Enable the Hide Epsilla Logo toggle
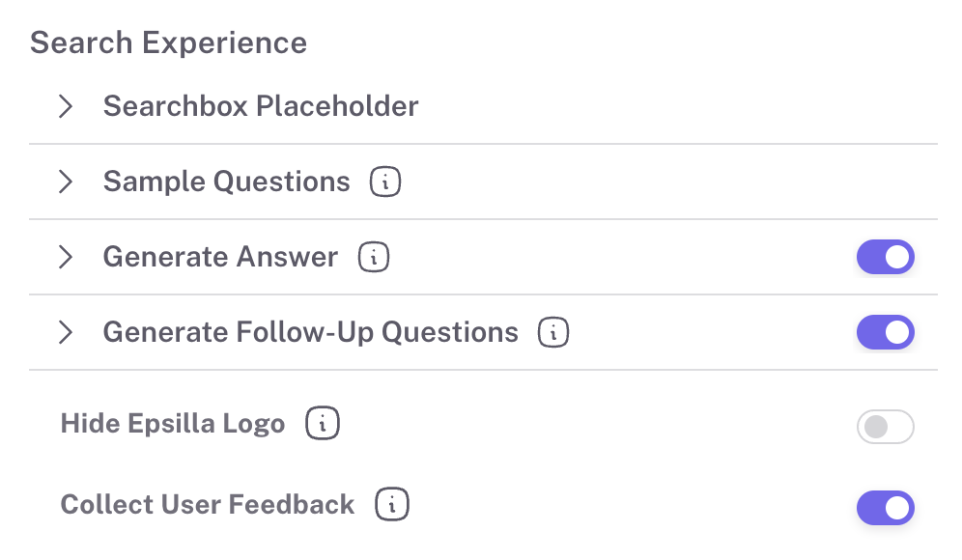962x560 pixels. (x=885, y=427)
